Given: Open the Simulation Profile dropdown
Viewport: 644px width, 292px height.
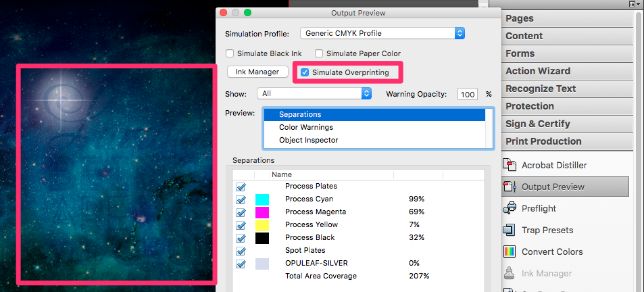Looking at the screenshot, I should tap(382, 33).
